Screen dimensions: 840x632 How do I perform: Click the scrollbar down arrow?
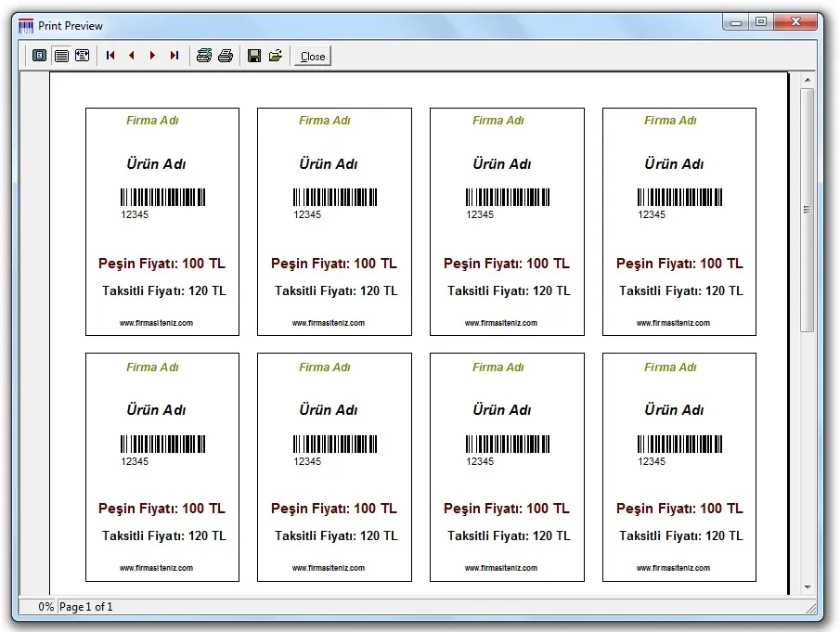808,587
